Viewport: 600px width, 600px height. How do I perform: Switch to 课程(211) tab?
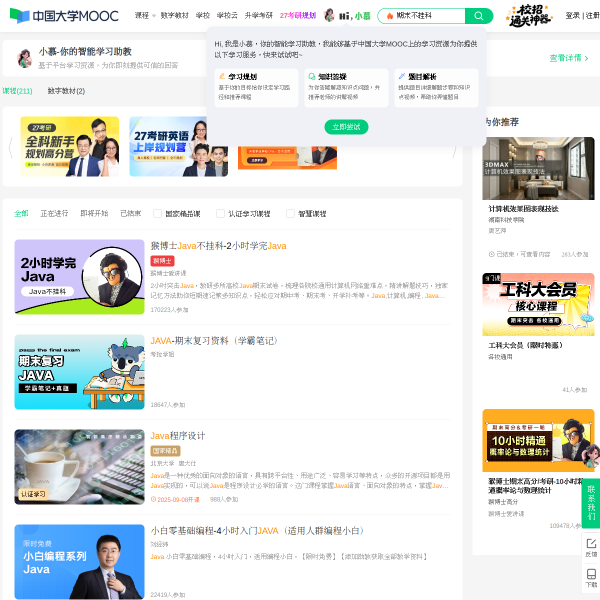point(17,91)
